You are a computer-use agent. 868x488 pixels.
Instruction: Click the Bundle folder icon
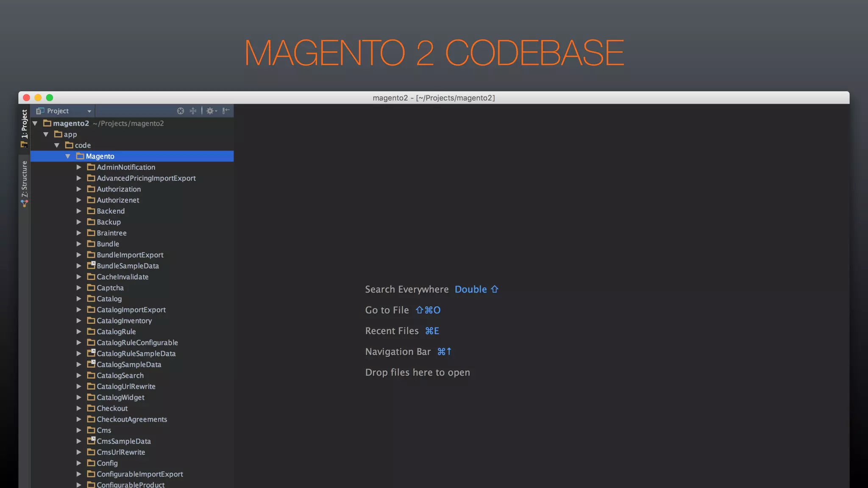coord(91,244)
